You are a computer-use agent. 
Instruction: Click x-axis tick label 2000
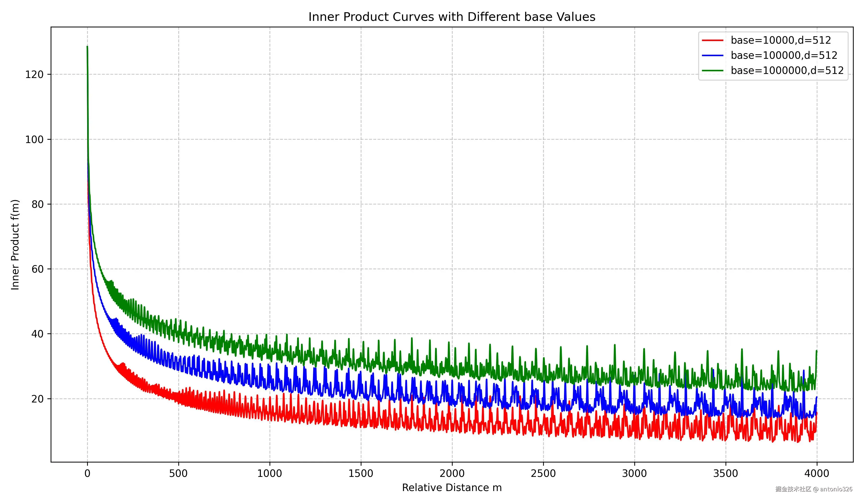[452, 474]
